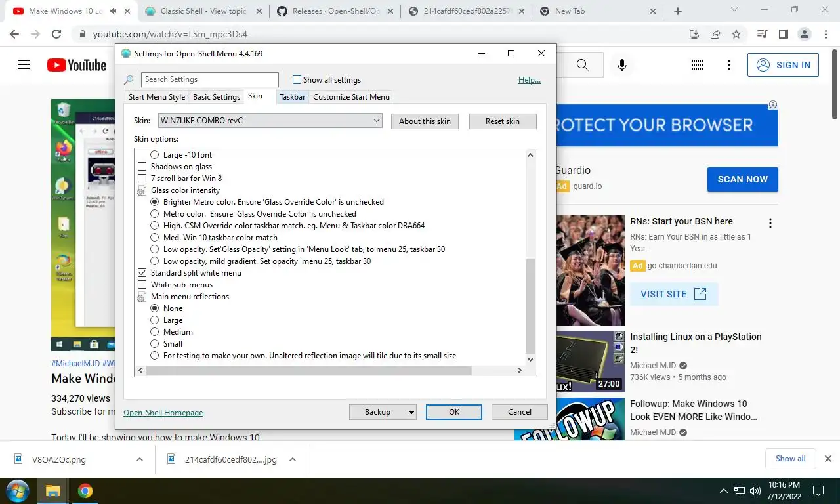
Task: Choose High CSM Override color option
Action: coord(155,226)
